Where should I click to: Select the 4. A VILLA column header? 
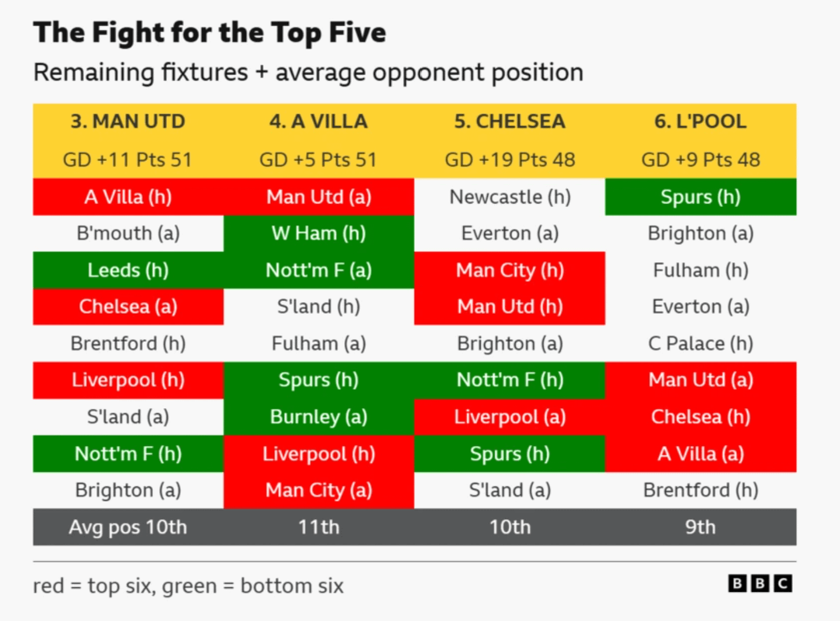(318, 121)
